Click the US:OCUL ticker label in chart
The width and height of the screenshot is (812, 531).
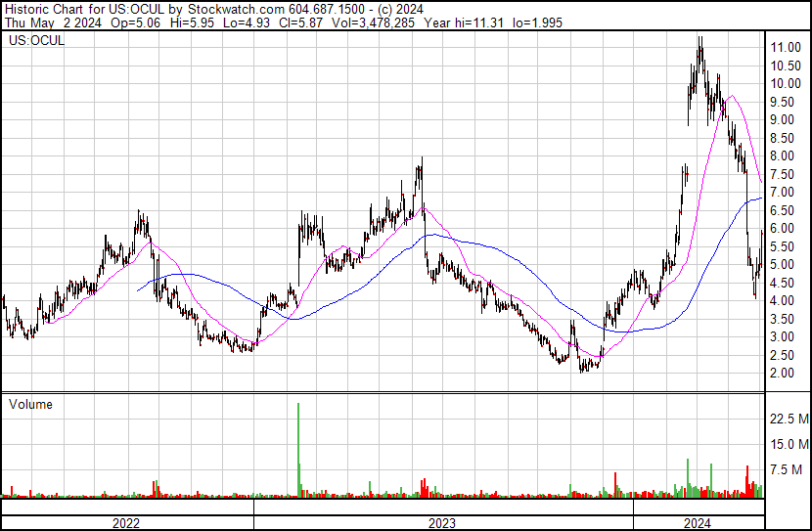(36, 40)
